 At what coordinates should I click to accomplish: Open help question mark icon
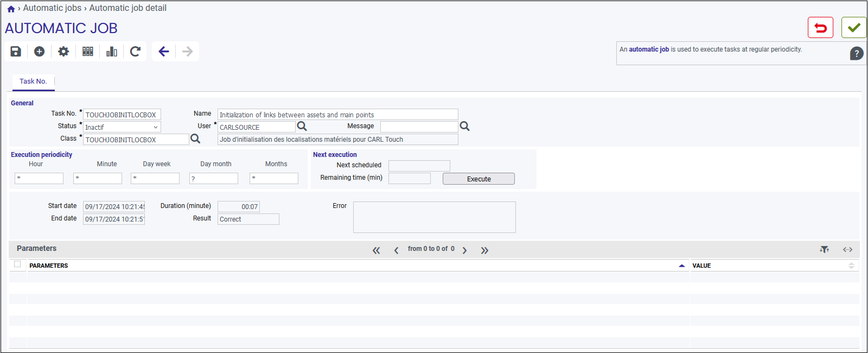[x=857, y=53]
